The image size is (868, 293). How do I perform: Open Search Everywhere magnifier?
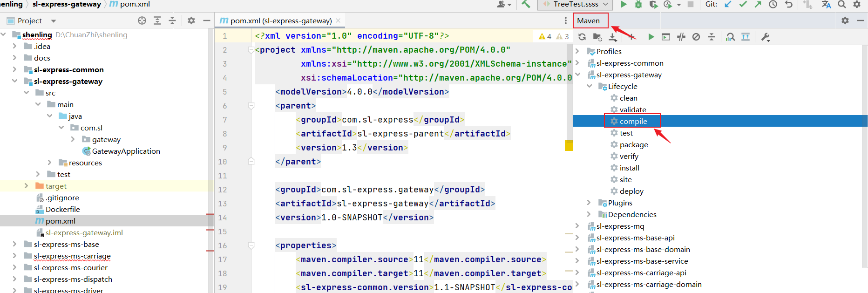coord(842,4)
